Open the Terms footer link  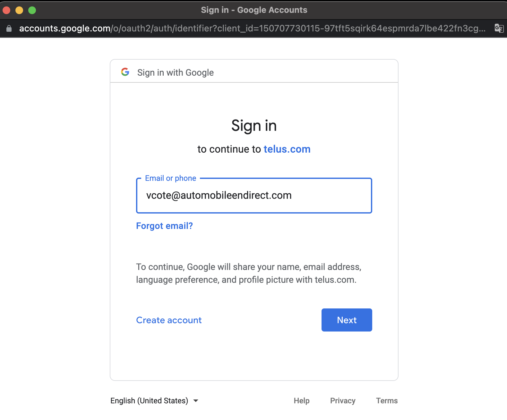(387, 401)
